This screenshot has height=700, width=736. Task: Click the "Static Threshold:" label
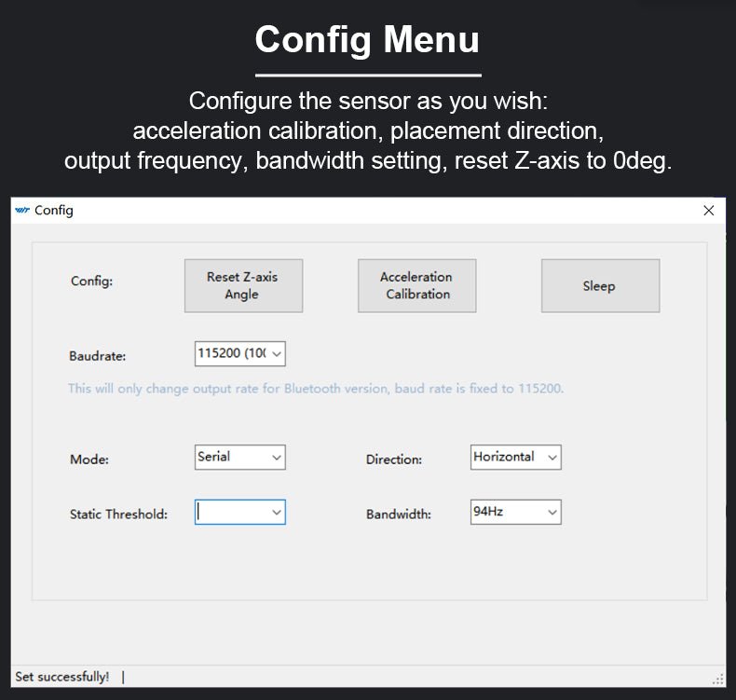pos(118,515)
